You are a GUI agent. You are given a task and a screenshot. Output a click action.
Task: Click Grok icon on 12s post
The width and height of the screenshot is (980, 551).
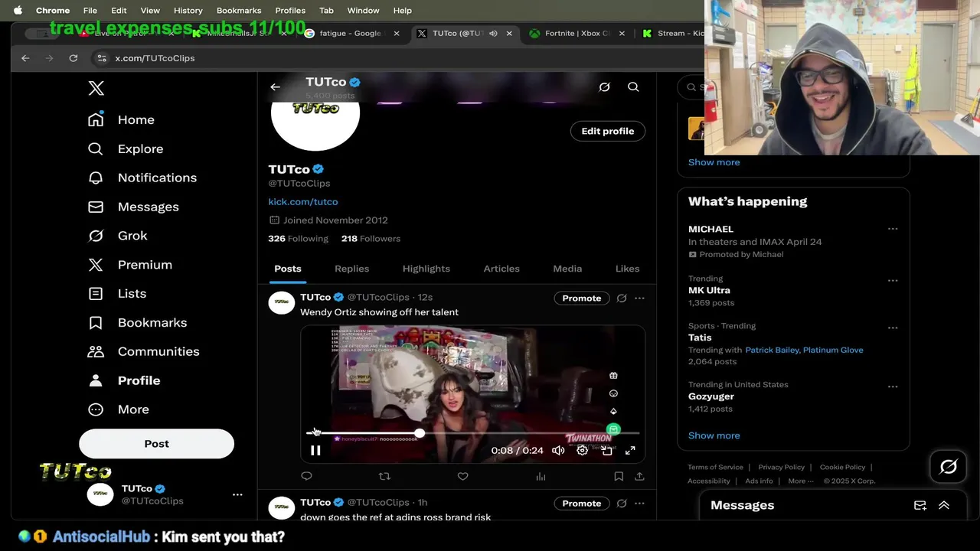622,298
